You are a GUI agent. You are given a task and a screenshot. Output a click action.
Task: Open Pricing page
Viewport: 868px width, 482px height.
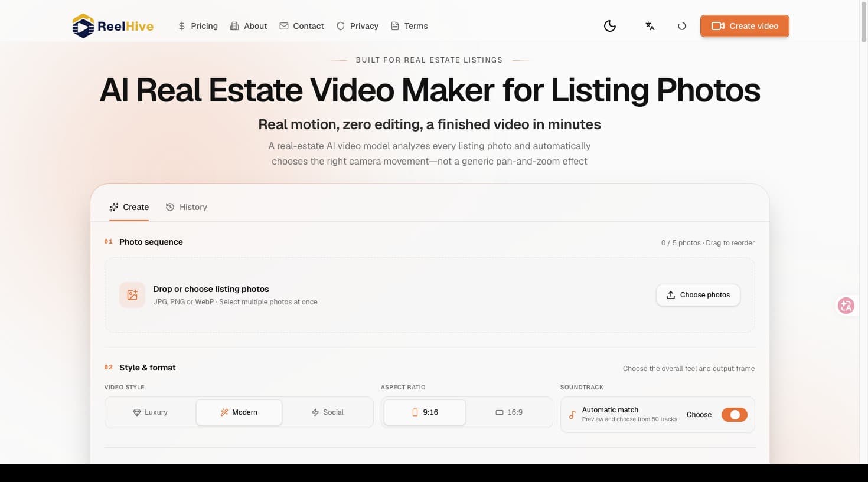(198, 26)
